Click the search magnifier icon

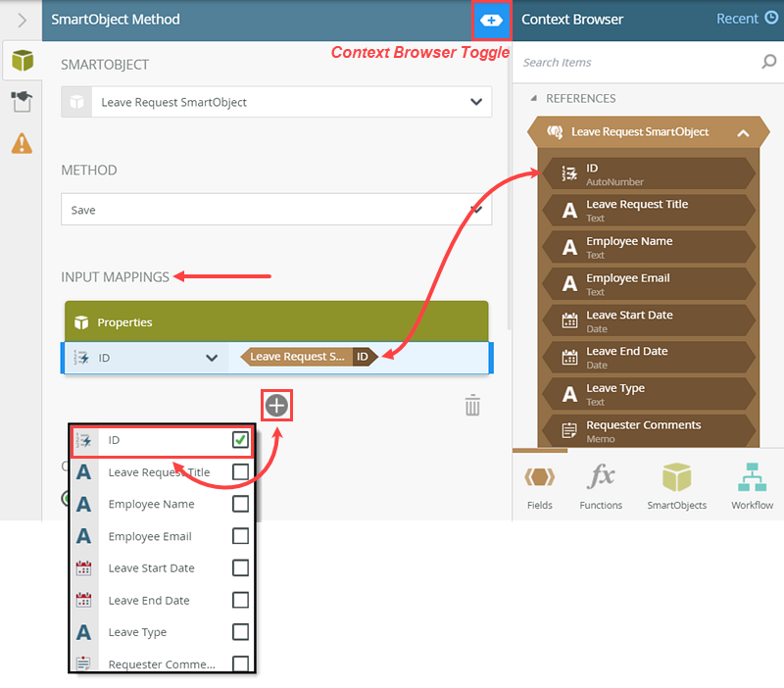(x=769, y=62)
